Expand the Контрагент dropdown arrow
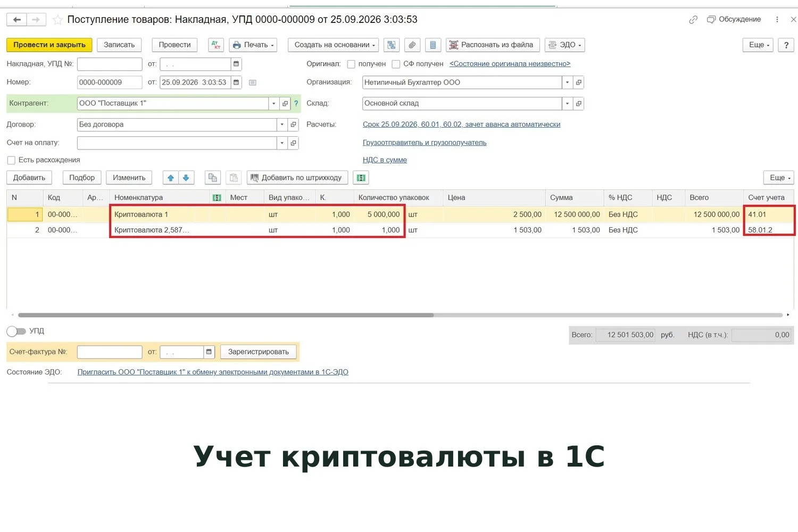The height and width of the screenshot is (532, 798). (274, 104)
